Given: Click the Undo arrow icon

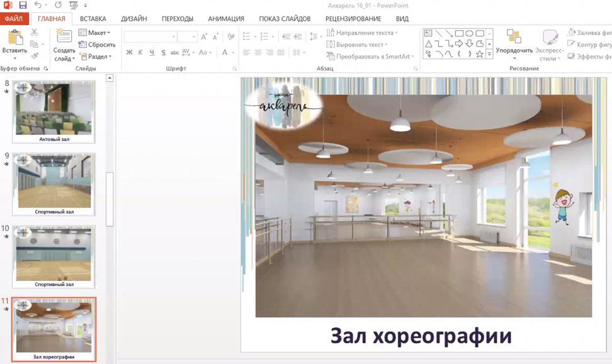Looking at the screenshot, I should [38, 5].
